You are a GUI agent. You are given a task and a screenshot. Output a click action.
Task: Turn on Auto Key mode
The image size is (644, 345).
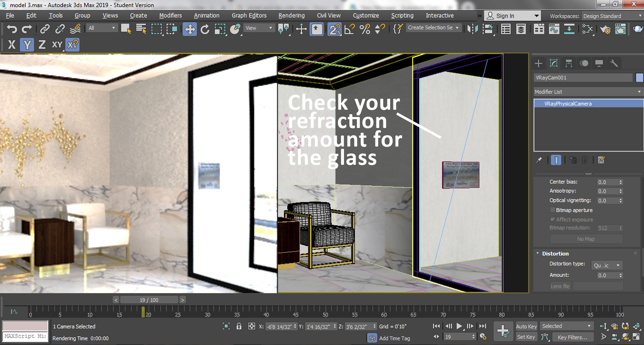[526, 326]
